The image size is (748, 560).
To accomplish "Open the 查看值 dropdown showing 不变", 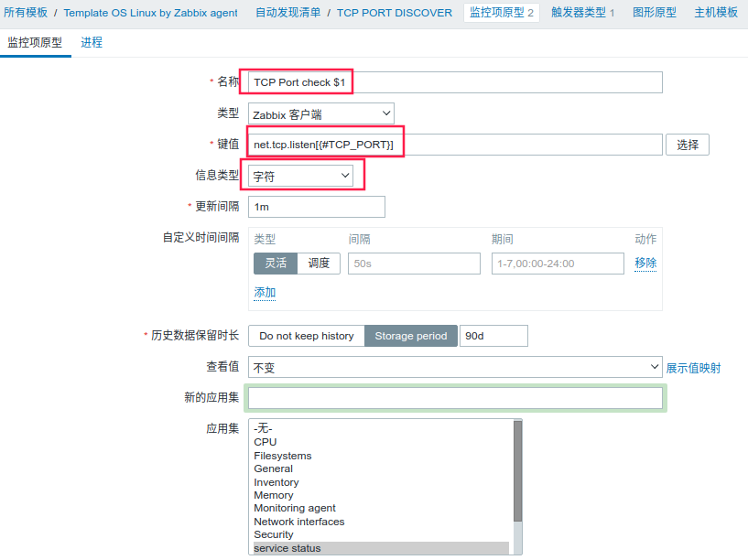I will pos(455,367).
